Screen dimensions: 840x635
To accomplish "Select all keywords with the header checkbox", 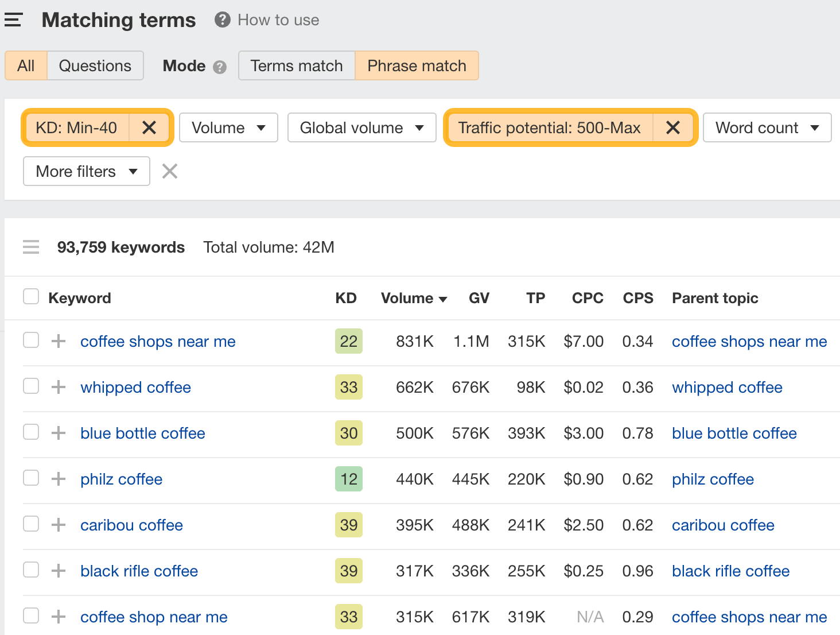I will pos(30,296).
